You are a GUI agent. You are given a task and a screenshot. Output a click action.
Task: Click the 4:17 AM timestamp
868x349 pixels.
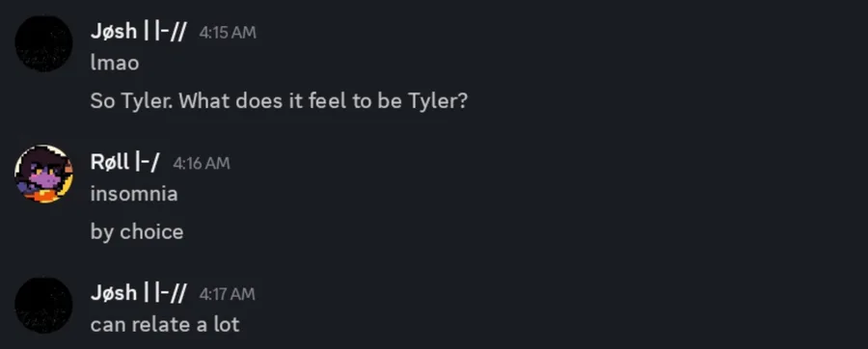click(227, 294)
